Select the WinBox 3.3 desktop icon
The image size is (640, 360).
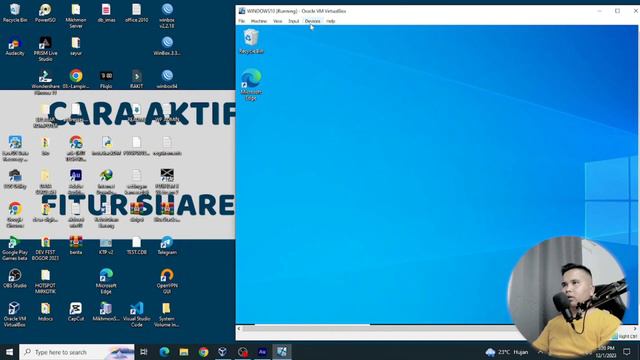click(x=167, y=46)
